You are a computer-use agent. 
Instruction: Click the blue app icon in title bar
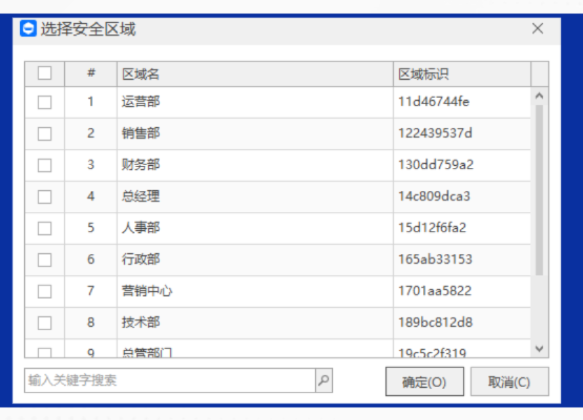pos(28,29)
